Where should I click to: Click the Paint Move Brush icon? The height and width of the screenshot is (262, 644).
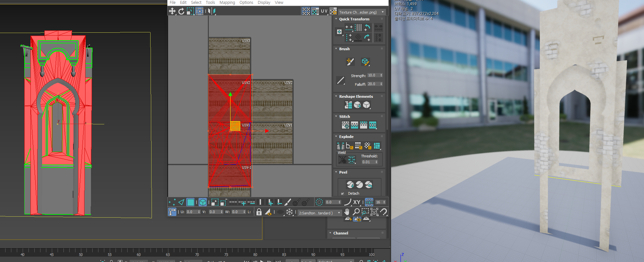click(x=350, y=62)
